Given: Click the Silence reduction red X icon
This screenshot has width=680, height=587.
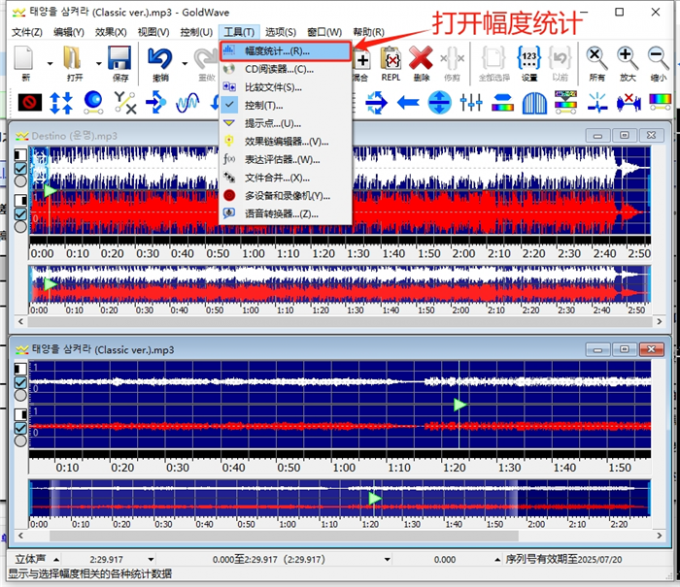Looking at the screenshot, I should point(628,103).
